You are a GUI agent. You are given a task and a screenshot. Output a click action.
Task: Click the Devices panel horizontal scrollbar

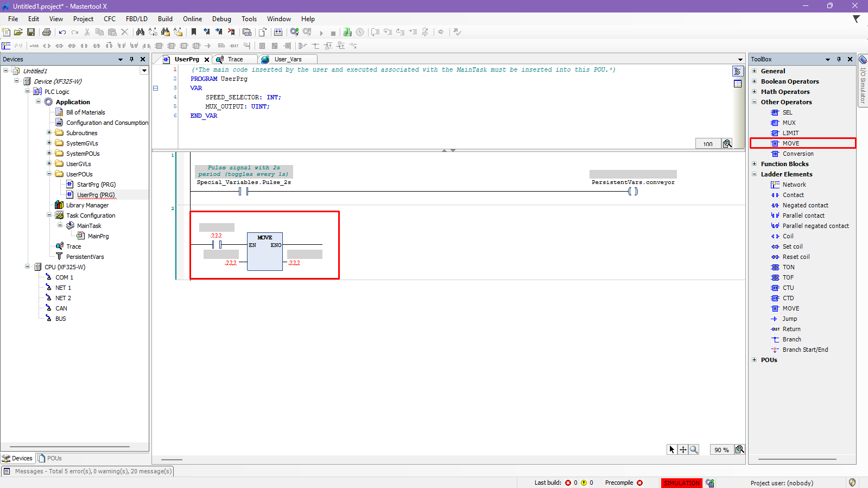pyautogui.click(x=69, y=447)
